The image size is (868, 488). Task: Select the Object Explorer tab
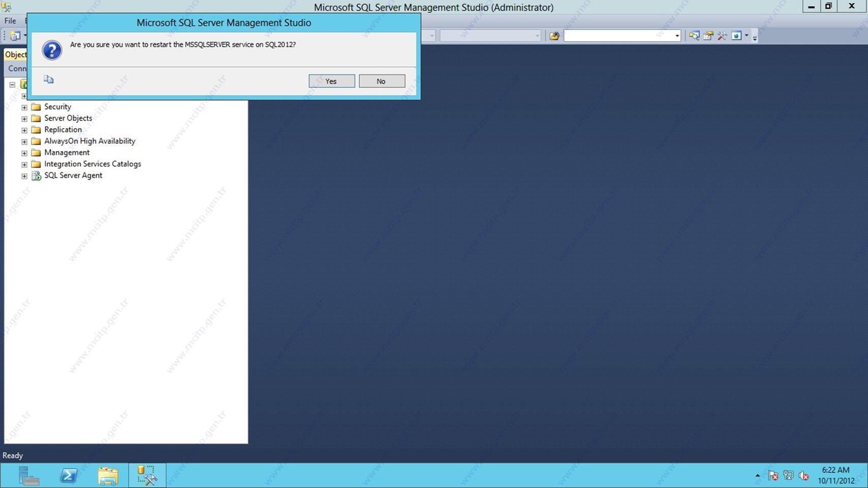coord(15,54)
